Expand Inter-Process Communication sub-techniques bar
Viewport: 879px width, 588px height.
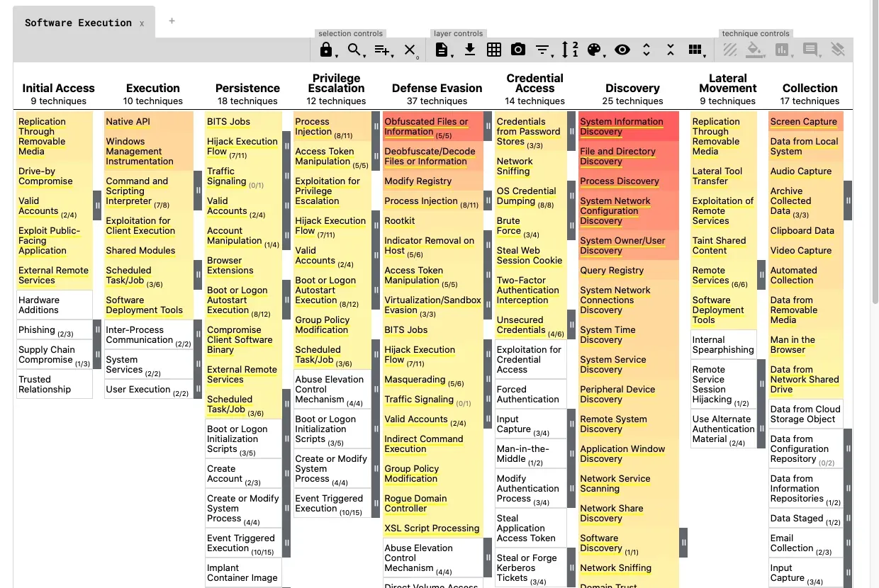[x=198, y=334]
